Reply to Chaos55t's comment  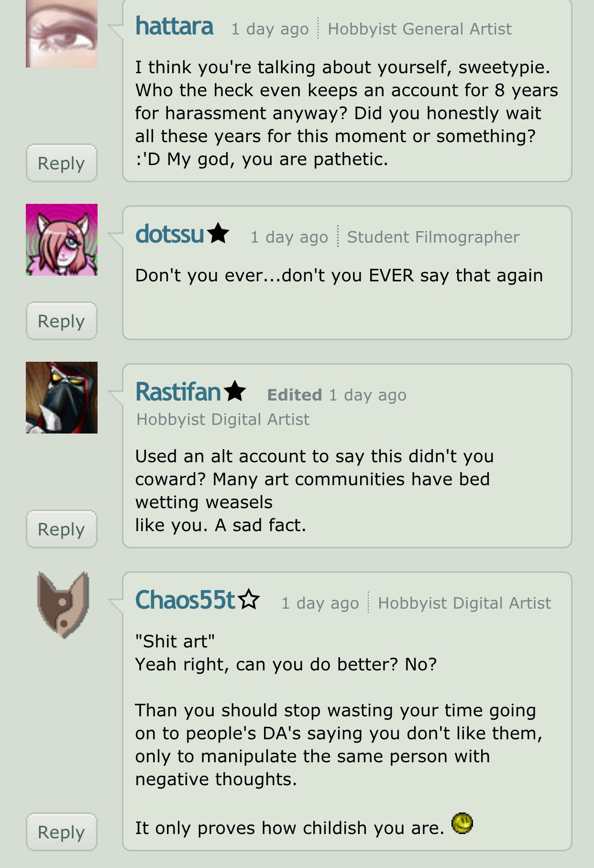(x=62, y=832)
